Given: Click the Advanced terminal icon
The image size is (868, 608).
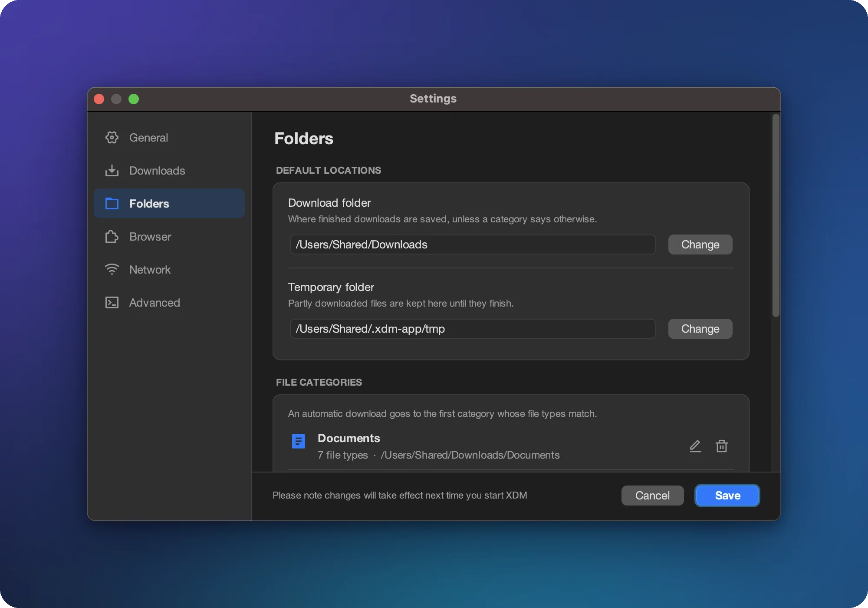Looking at the screenshot, I should point(112,303).
